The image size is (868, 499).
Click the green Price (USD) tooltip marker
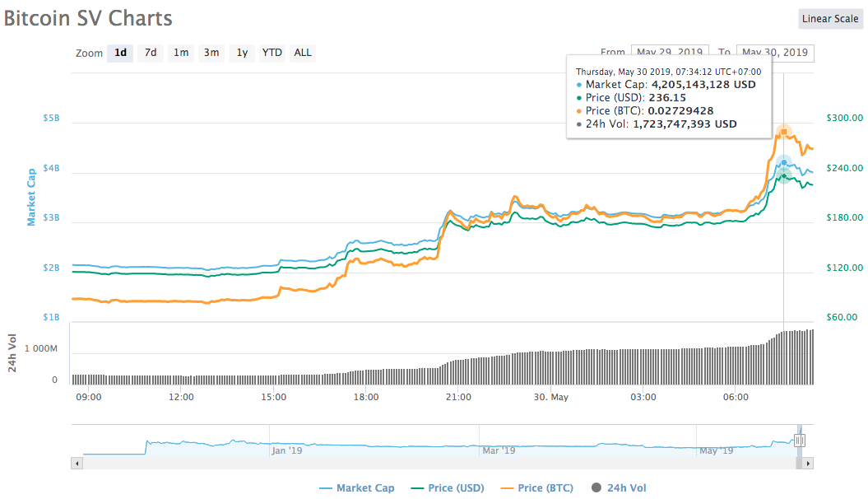point(784,176)
